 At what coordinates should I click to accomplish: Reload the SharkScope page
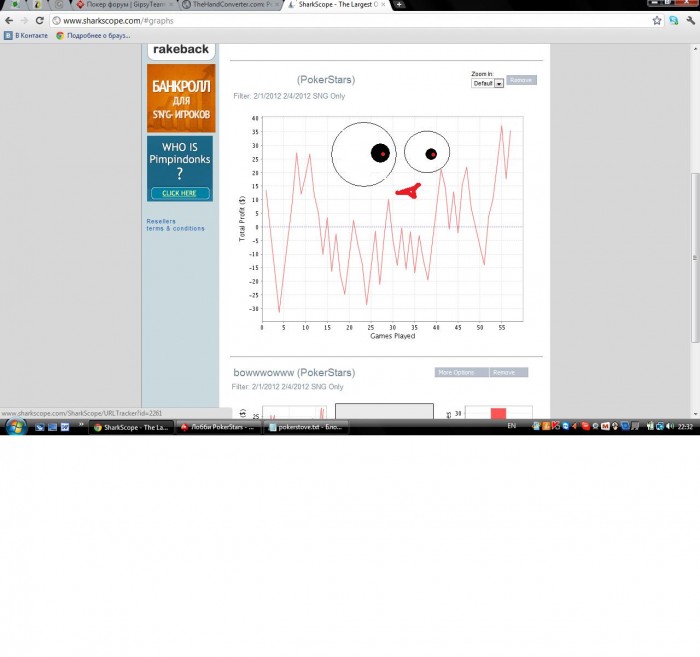40,21
